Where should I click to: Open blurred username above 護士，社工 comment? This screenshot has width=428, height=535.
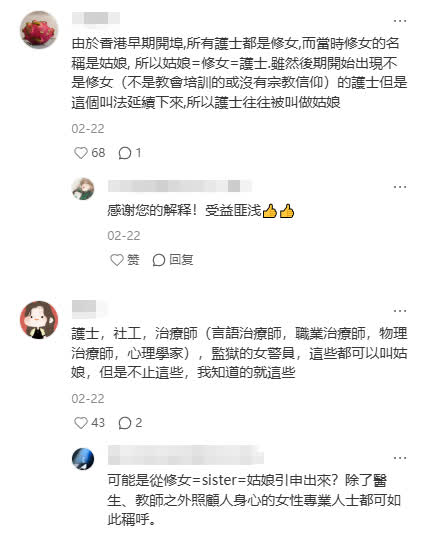tap(89, 308)
